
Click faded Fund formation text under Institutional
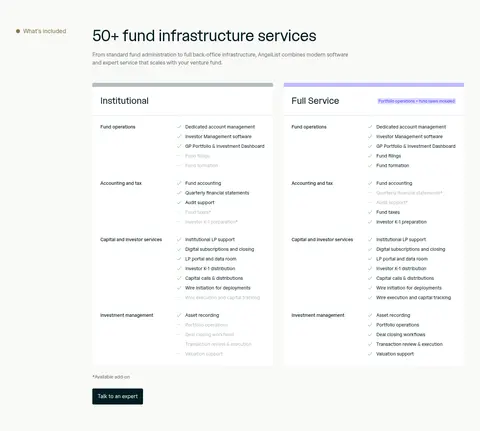coord(201,166)
